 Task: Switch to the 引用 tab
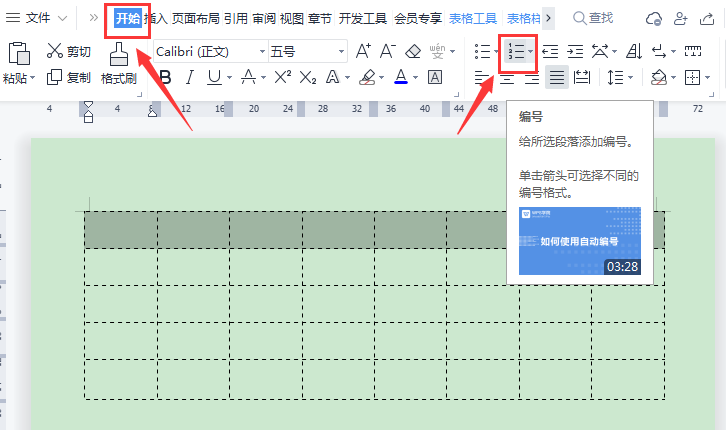click(x=236, y=19)
